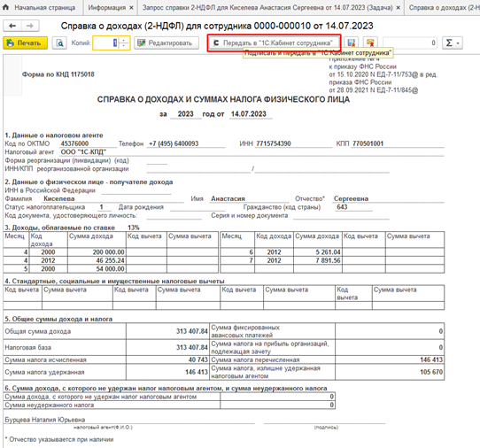Select citizenship code 643
Viewport: 480px width, 448px height.
[x=342, y=207]
